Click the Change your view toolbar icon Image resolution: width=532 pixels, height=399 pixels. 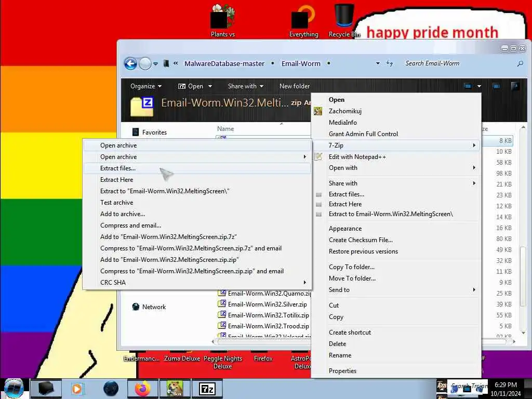tap(468, 86)
